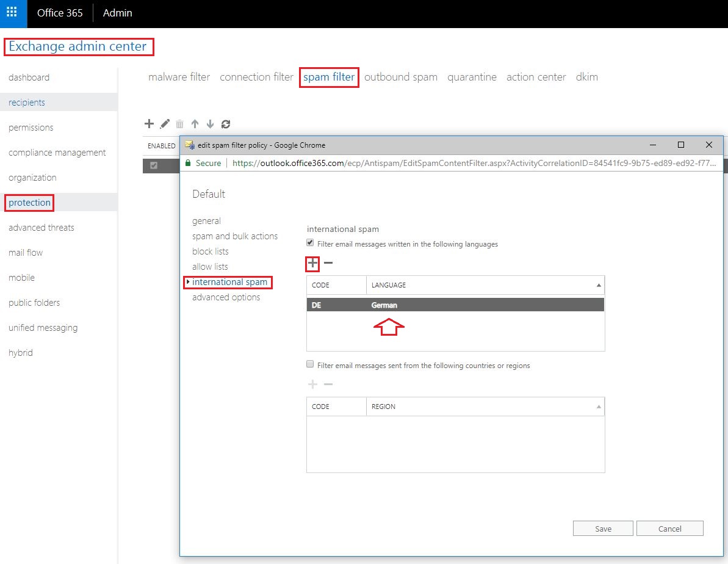This screenshot has width=728, height=564.
Task: Open unified messaging section
Action: [43, 328]
